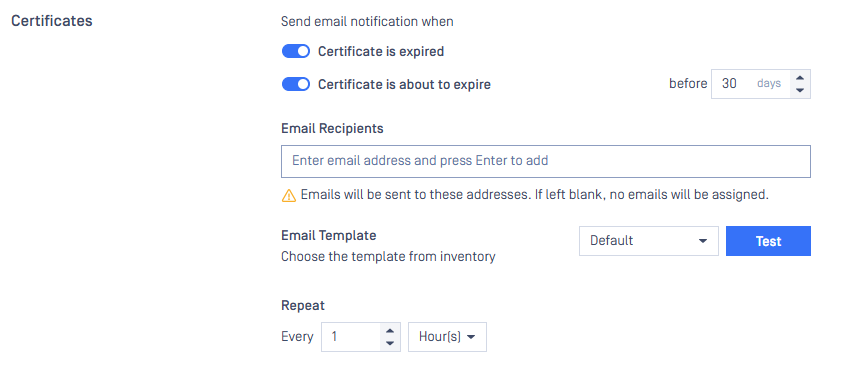Send a test email with Test button
Image resolution: width=855 pixels, height=365 pixels.
(768, 241)
